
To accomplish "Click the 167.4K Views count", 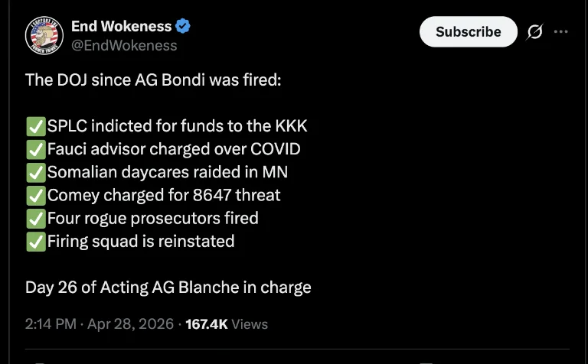I will (x=227, y=324).
